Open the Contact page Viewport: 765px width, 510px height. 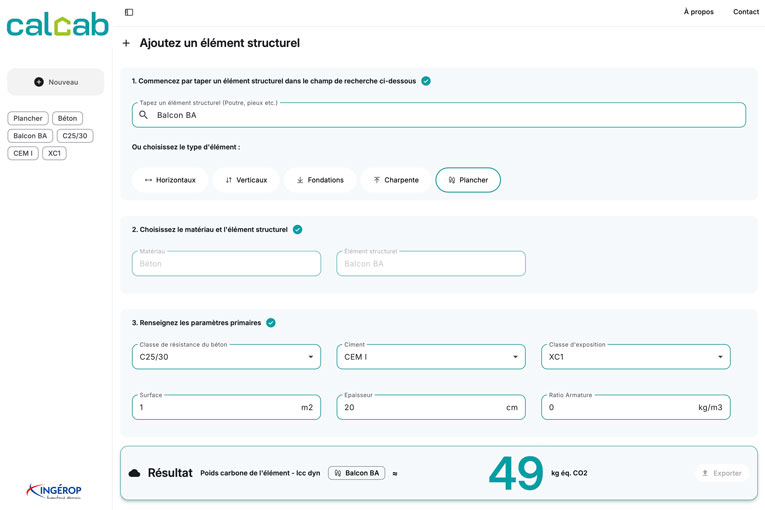coord(745,12)
